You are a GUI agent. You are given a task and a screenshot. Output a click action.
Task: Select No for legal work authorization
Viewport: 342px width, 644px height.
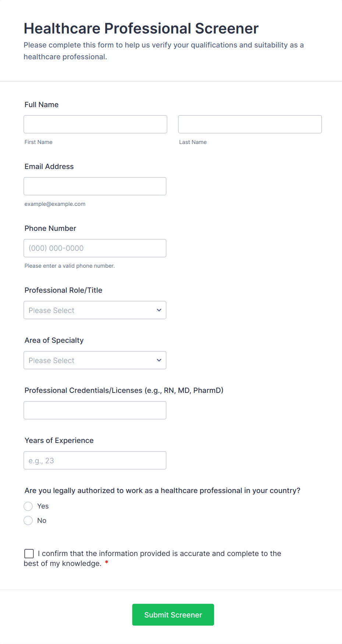(x=28, y=520)
